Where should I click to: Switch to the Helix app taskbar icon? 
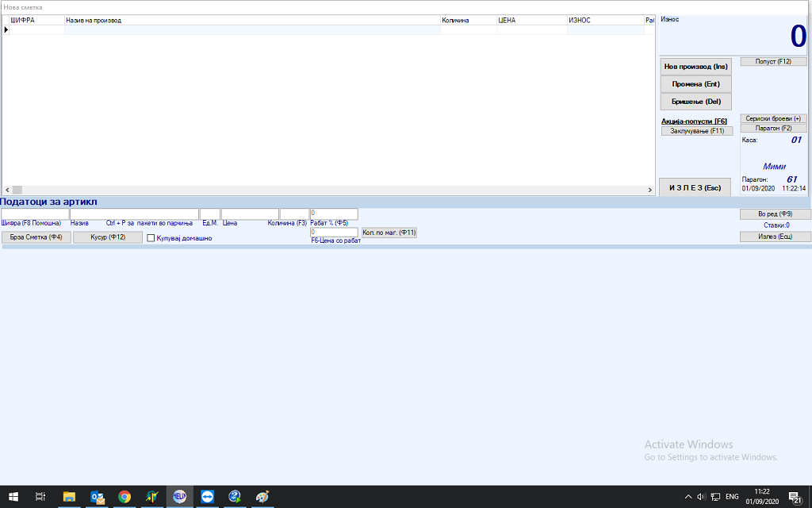[x=179, y=497]
